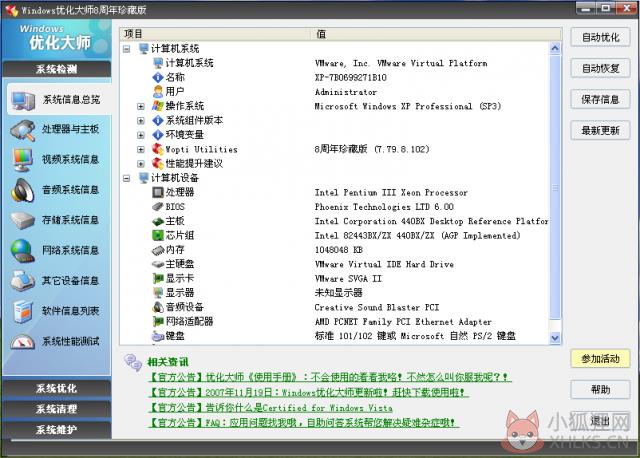This screenshot has height=458, width=640.
Task: Expand the 系统组件版本 tree node
Action: 141,121
